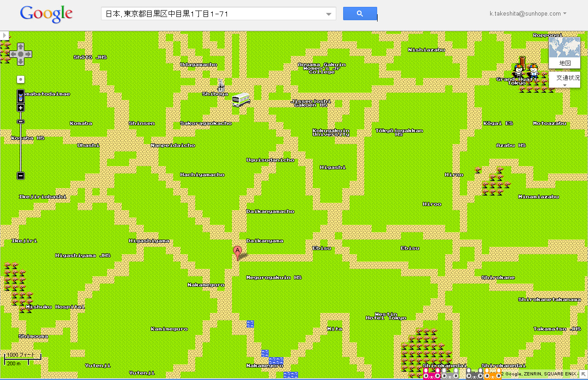Click the Shimouma label
The height and width of the screenshot is (380, 588).
33,336
